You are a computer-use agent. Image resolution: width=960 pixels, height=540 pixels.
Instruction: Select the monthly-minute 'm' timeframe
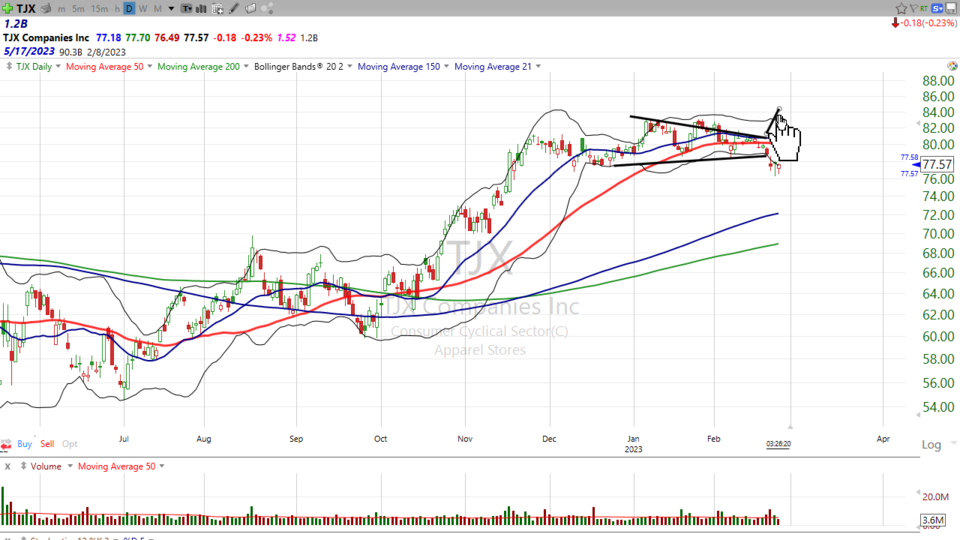(62, 9)
